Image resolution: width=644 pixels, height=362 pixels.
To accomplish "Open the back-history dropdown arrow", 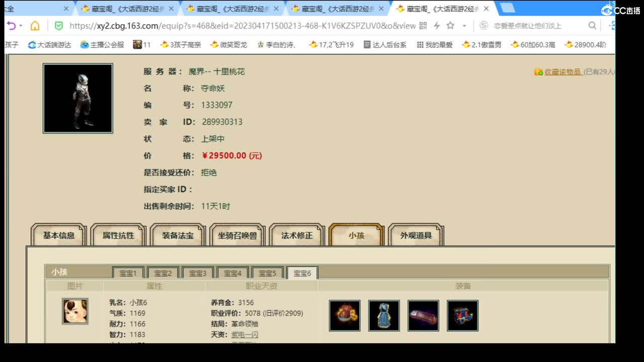I will coord(21,26).
